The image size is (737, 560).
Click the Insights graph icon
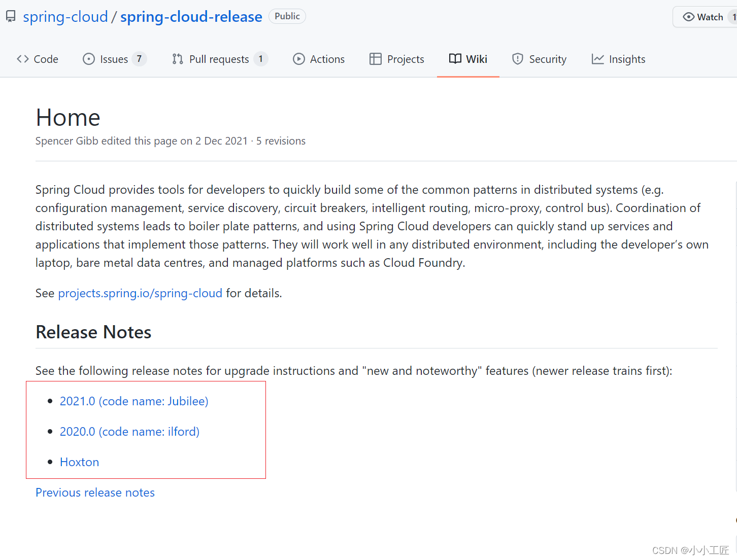click(597, 59)
